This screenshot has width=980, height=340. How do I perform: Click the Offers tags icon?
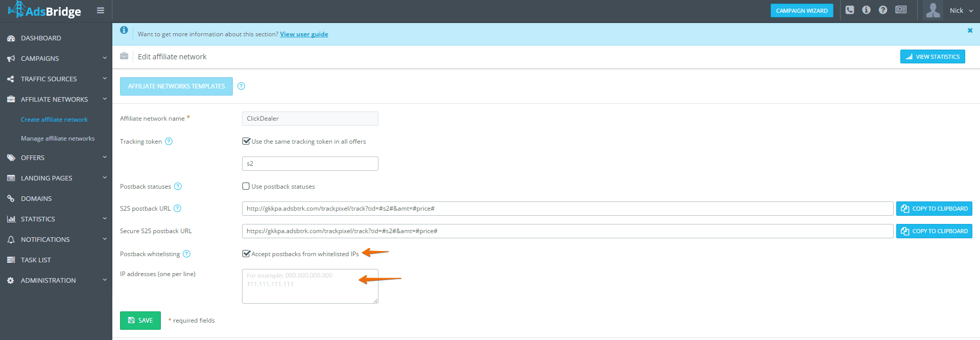pos(11,158)
